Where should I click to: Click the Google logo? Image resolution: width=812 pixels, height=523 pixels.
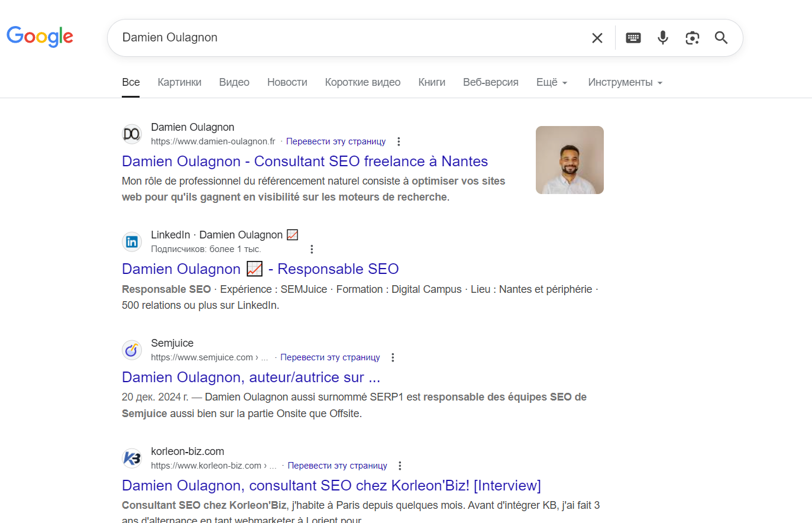40,37
